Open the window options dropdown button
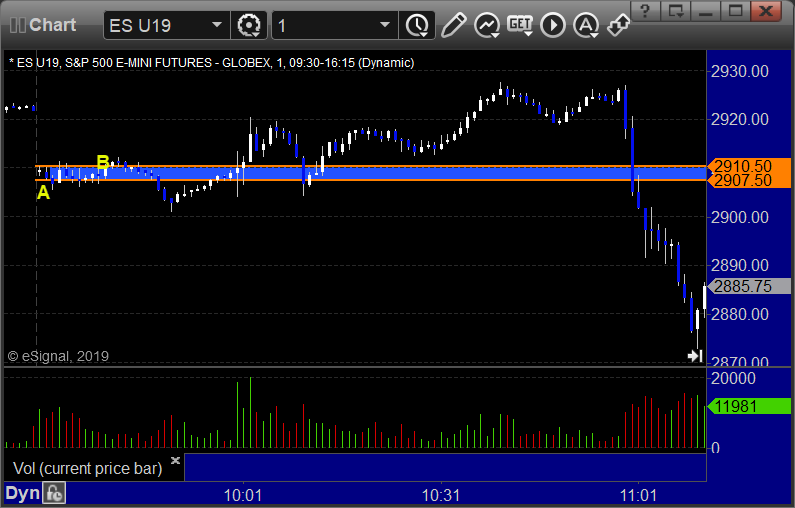Image resolution: width=795 pixels, height=508 pixels. (676, 11)
